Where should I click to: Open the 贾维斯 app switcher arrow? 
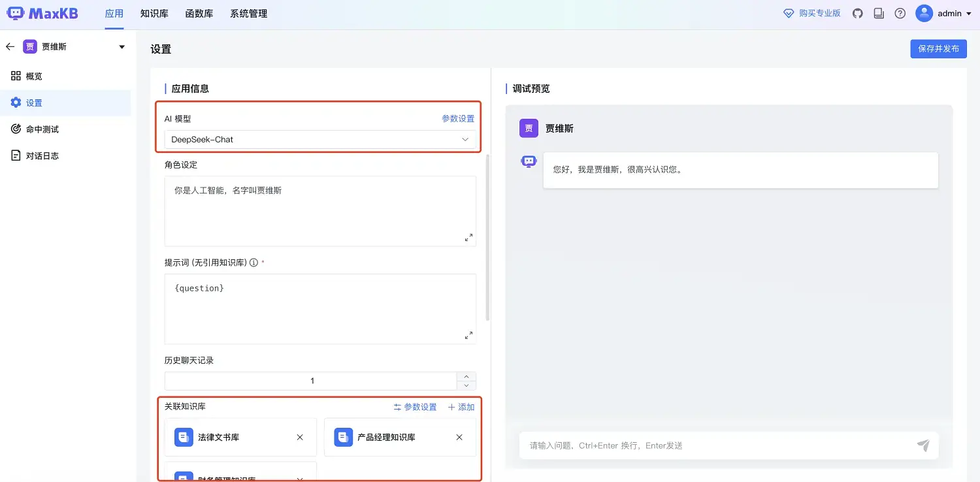(122, 46)
